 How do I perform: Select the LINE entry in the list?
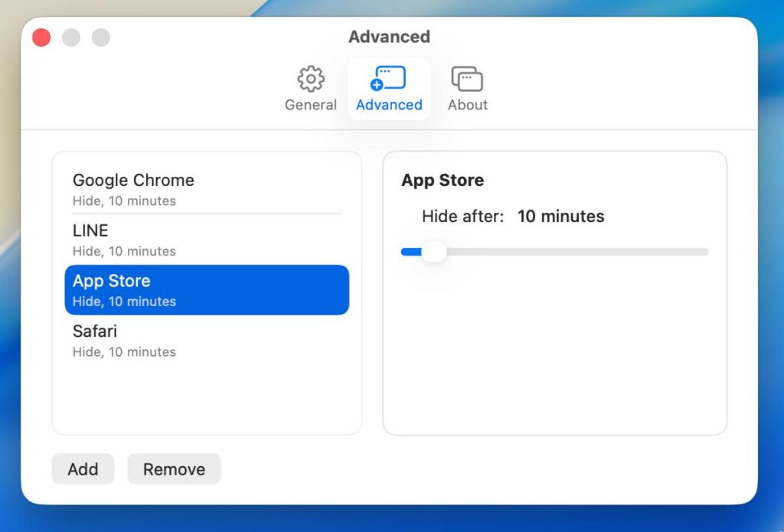click(x=90, y=231)
